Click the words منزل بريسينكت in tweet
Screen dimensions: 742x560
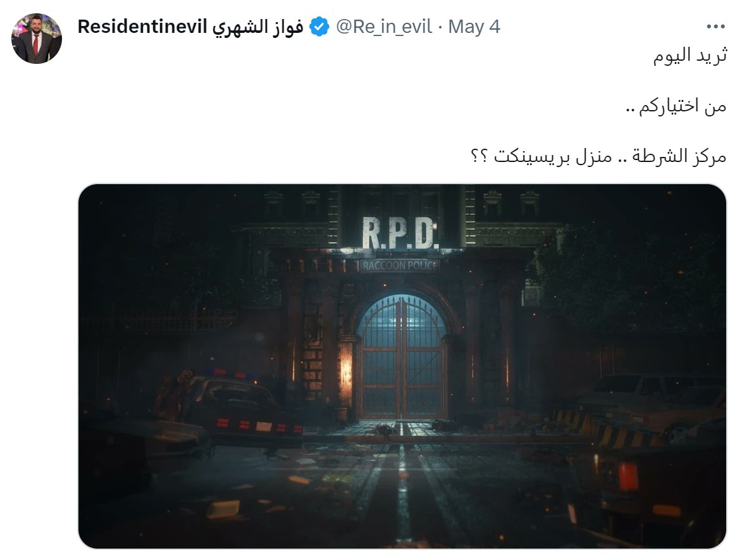[x=553, y=156]
